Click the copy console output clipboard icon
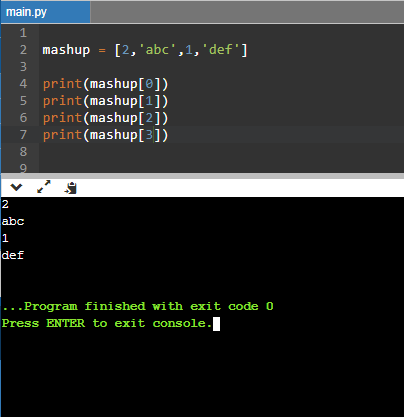The width and height of the screenshot is (404, 417). (71, 188)
